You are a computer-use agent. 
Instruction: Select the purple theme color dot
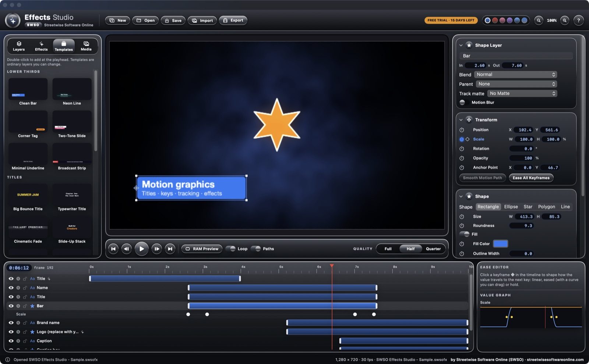509,21
